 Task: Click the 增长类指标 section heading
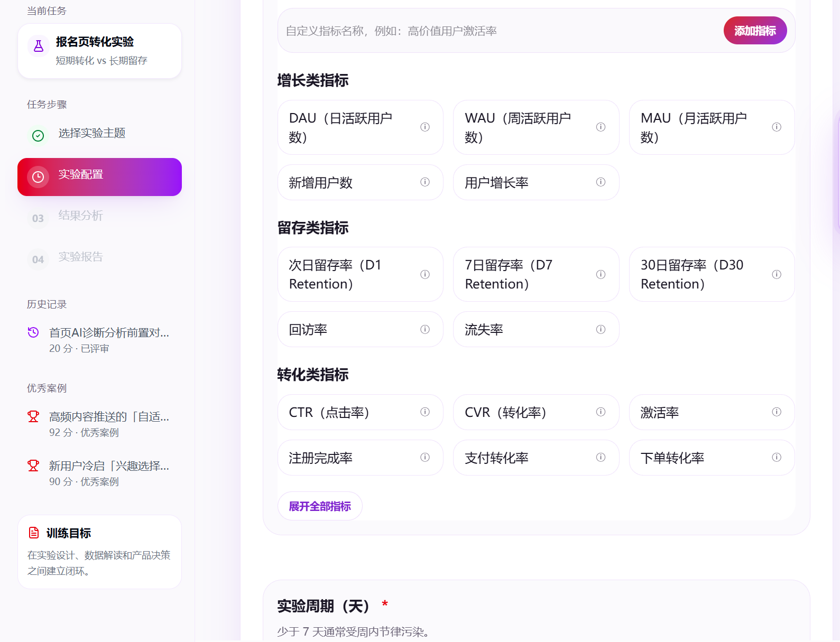click(313, 80)
